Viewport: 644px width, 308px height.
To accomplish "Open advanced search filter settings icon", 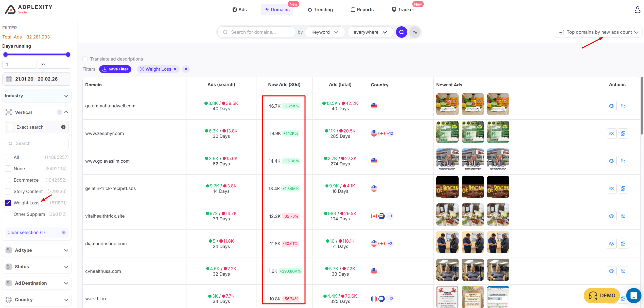I will click(x=415, y=32).
